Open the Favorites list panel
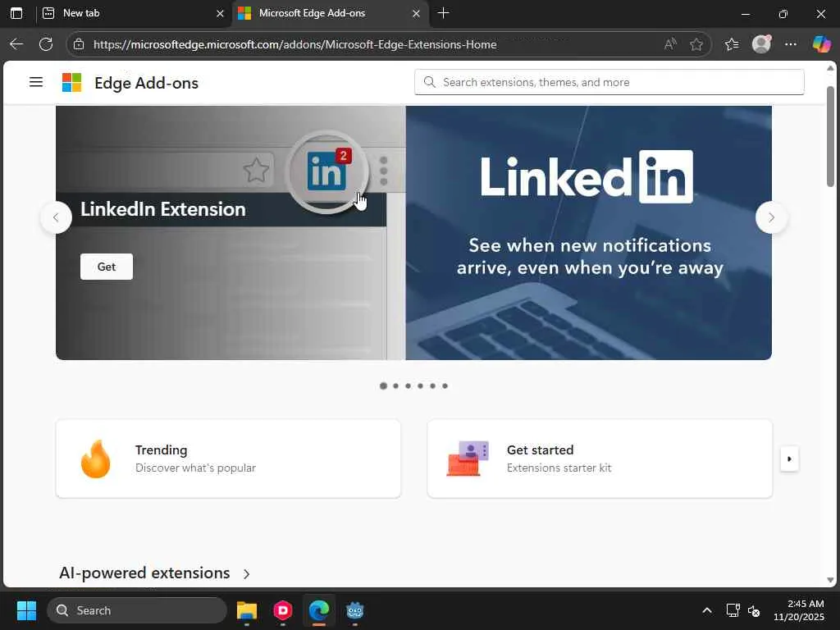The width and height of the screenshot is (840, 630). coord(732,44)
